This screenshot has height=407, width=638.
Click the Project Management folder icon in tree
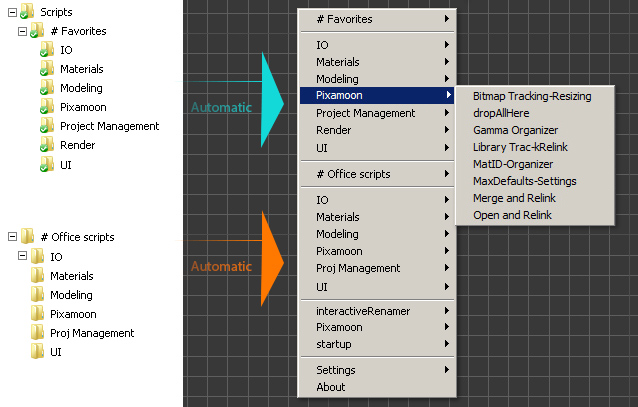click(46, 126)
